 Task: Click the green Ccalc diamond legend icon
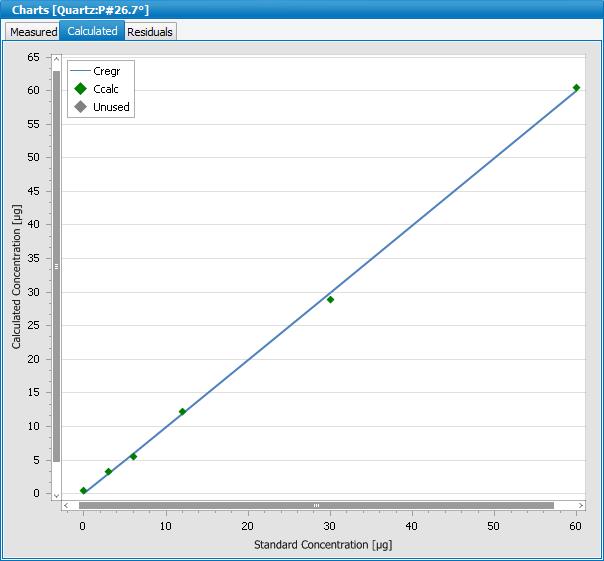80,89
